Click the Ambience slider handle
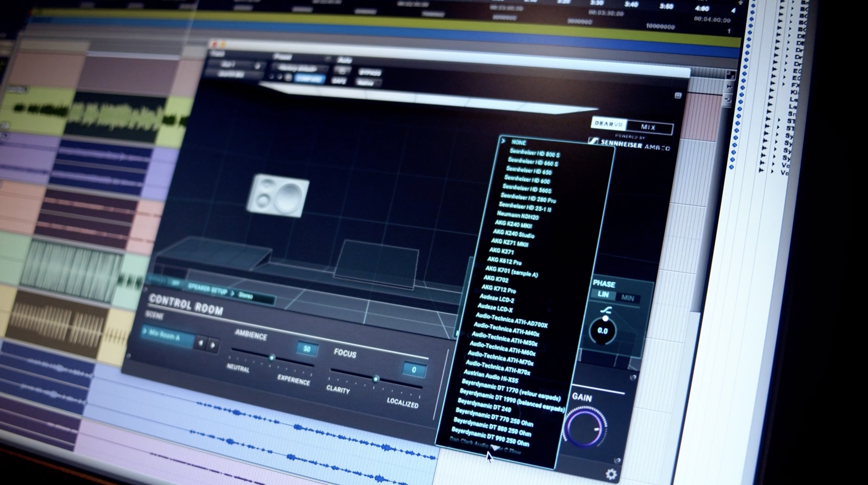Viewport: 868px width, 485px height. [x=272, y=358]
